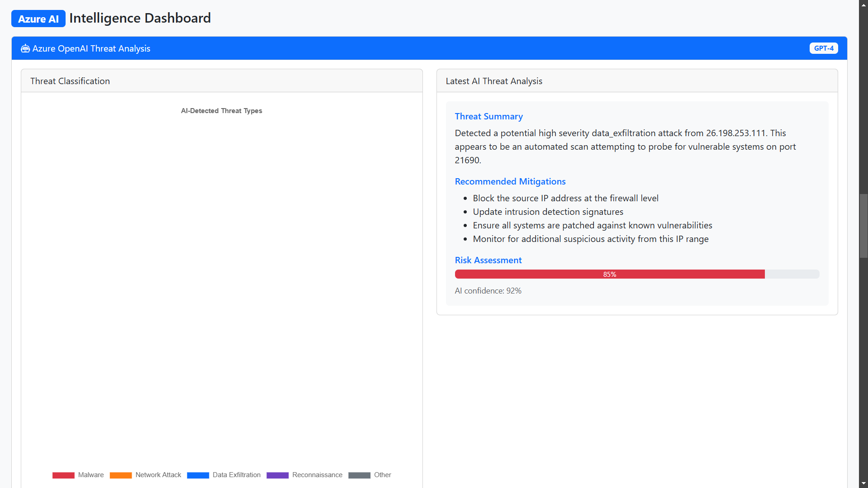
Task: Click 'Block the source IP address' mitigation item
Action: [565, 198]
